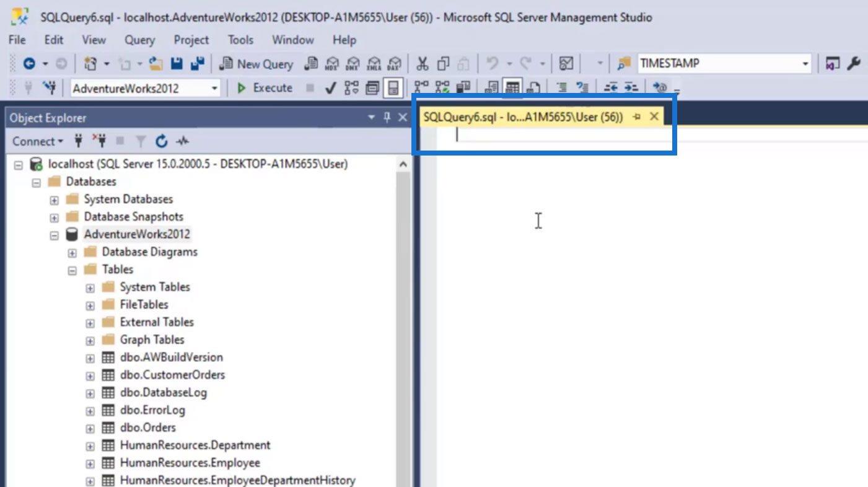
Task: Close the SQLQuery6.sql tab
Action: pos(654,116)
